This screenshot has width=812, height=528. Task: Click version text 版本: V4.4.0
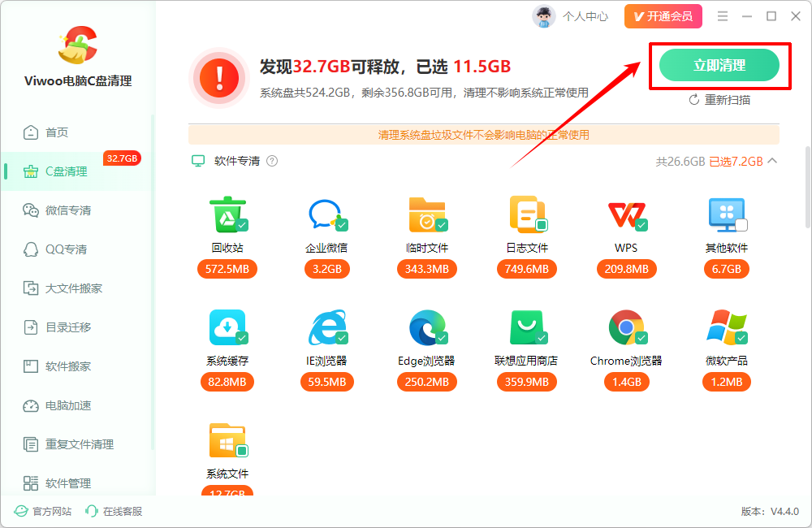770,512
